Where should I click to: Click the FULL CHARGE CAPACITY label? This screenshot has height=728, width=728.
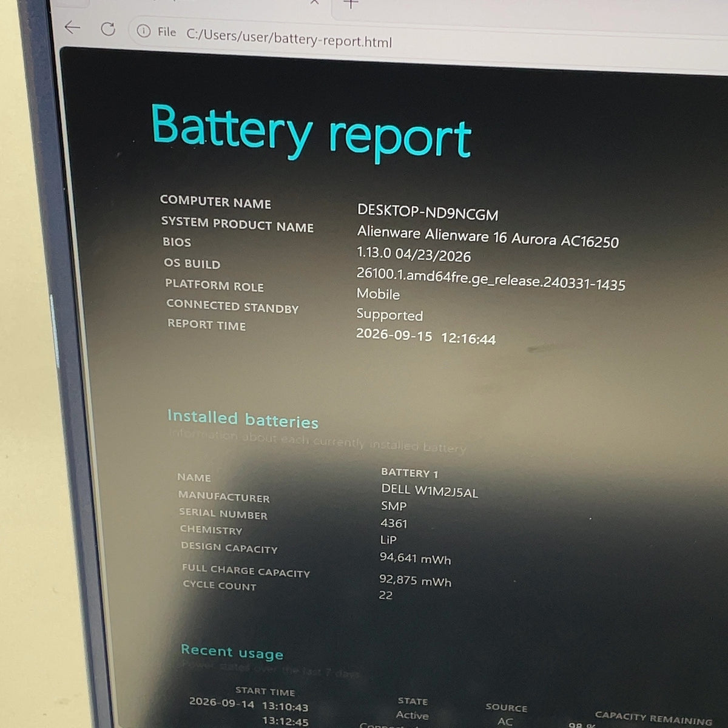coord(246,570)
